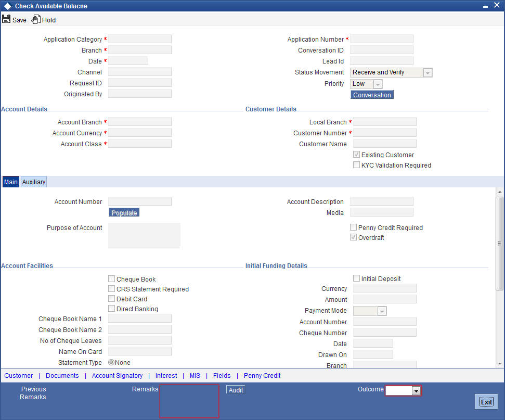Click the Hold hand icon
The width and height of the screenshot is (505, 420).
(36, 19)
